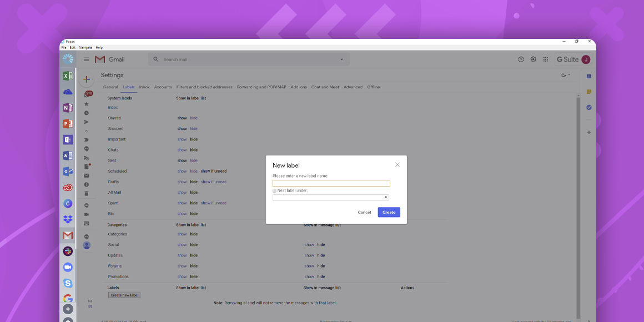Go to the Chat and Meet tab
The height and width of the screenshot is (322, 644).
[x=325, y=87]
